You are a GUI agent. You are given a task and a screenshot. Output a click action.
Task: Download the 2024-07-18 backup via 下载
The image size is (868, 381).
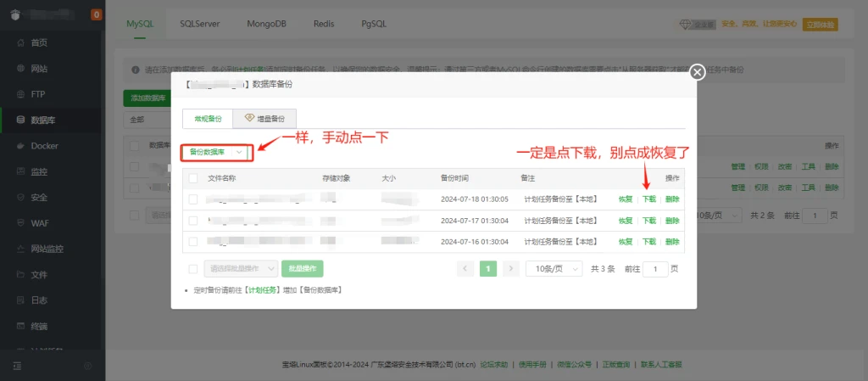pyautogui.click(x=648, y=199)
